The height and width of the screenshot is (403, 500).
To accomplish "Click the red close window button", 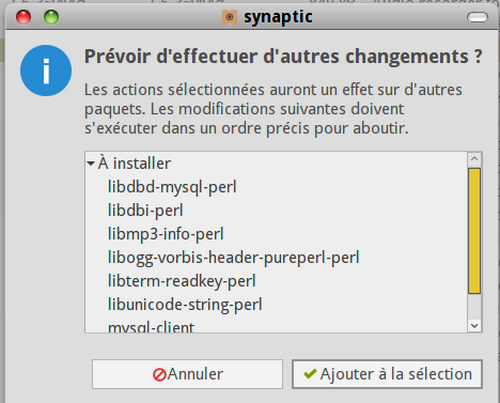I will point(24,17).
